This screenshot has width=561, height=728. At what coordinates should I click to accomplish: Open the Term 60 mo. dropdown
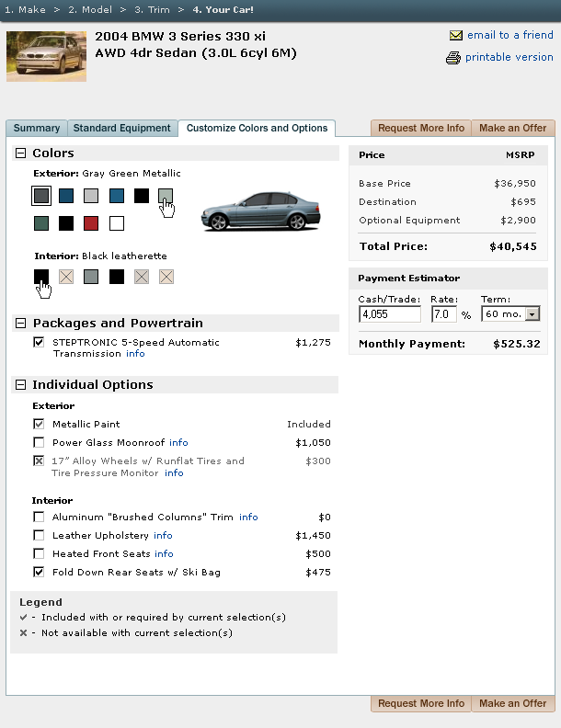[510, 314]
